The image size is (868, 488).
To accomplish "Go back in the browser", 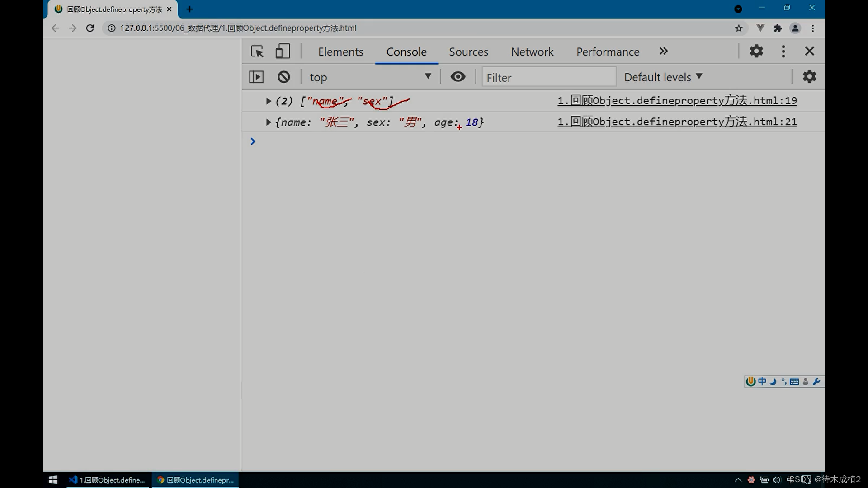I will coord(55,28).
